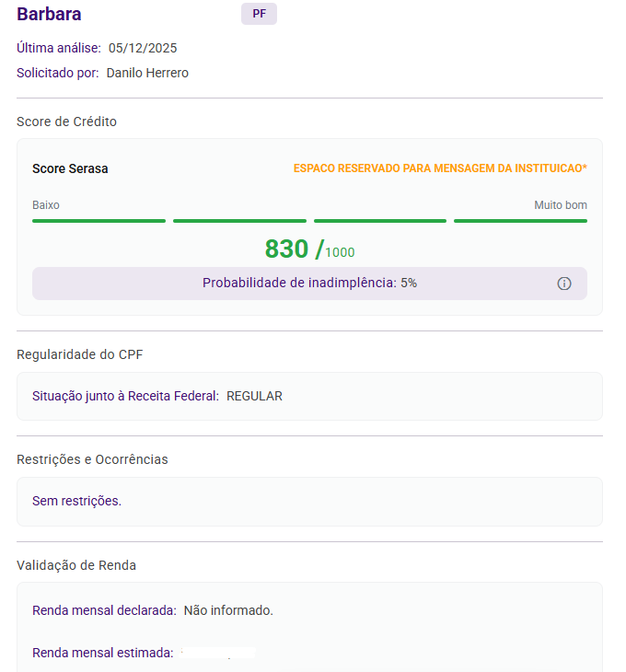Select the Regularidade do CPF heading
This screenshot has height=672, width=626.
pos(80,354)
